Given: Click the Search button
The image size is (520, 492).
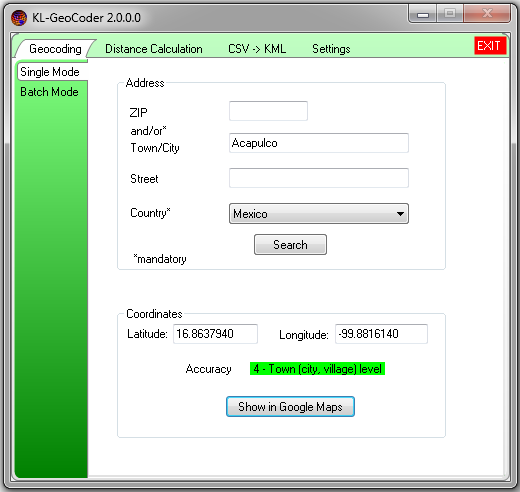Looking at the screenshot, I should click(290, 245).
